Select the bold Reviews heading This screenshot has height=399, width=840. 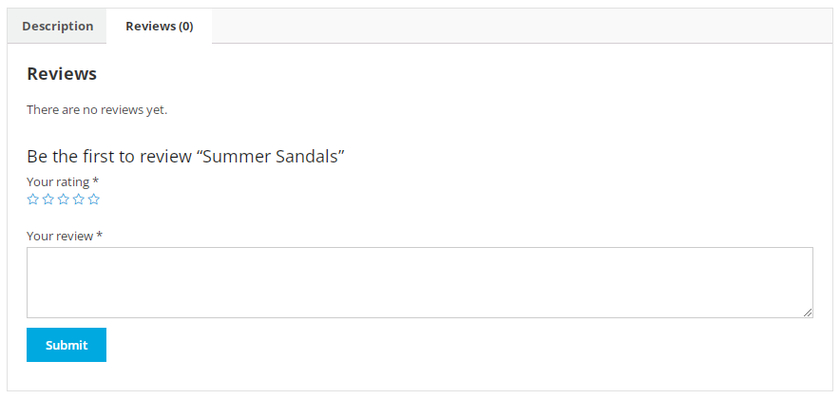tap(62, 74)
